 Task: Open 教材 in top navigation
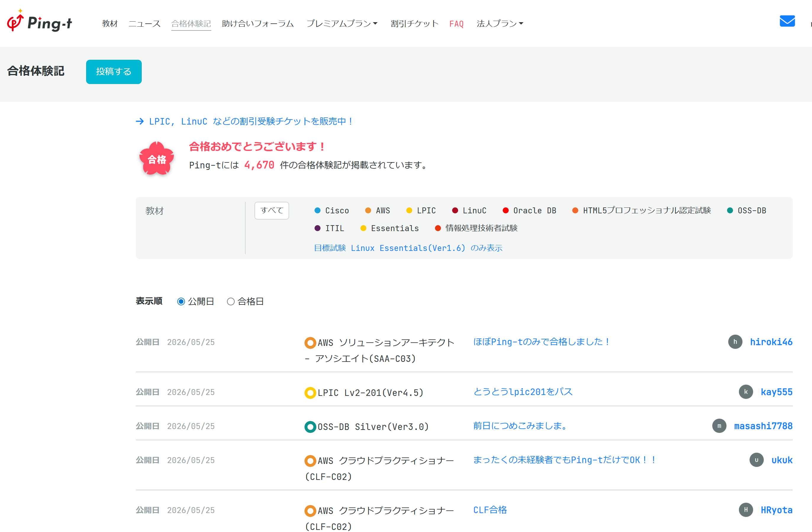[109, 23]
